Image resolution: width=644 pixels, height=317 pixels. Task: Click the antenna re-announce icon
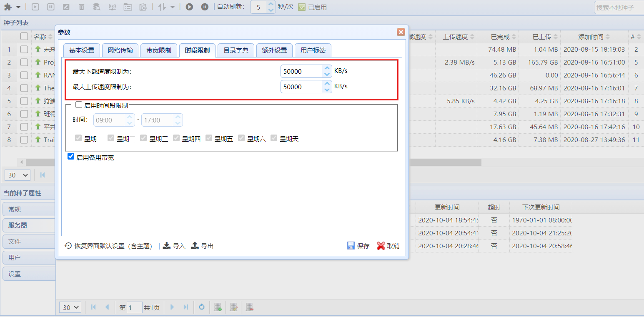(112, 7)
